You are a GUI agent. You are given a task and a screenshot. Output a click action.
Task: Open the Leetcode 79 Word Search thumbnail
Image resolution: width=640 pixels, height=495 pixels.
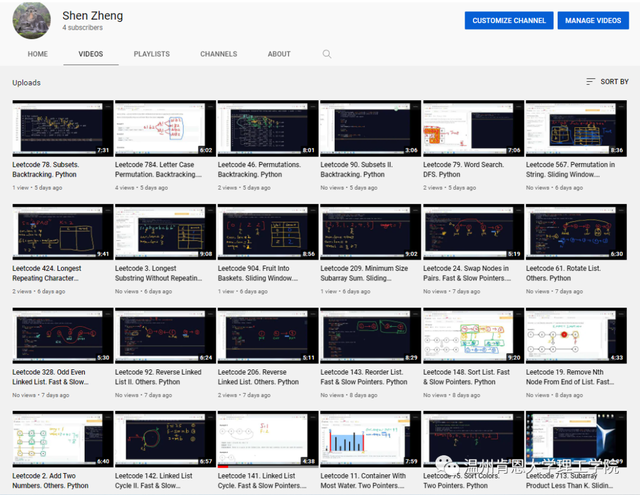(473, 128)
